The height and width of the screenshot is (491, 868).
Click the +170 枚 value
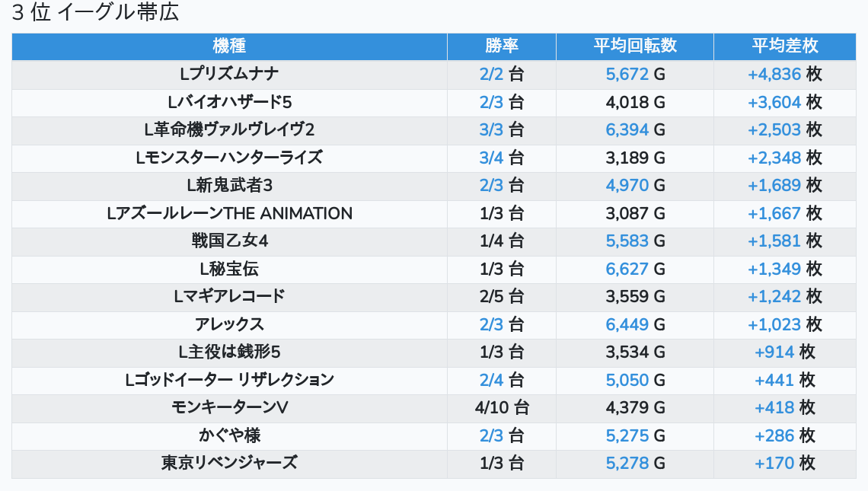pyautogui.click(x=784, y=463)
